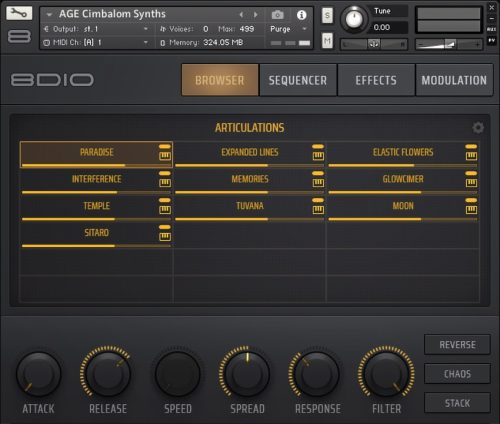
Task: Click the Temple keyboard icon
Action: (x=165, y=210)
